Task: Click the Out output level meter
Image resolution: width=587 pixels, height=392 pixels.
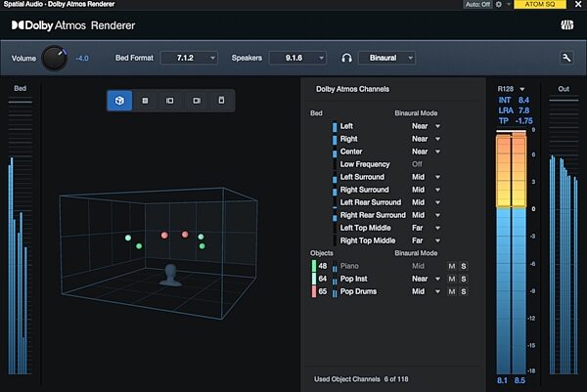Action: [x=564, y=236]
